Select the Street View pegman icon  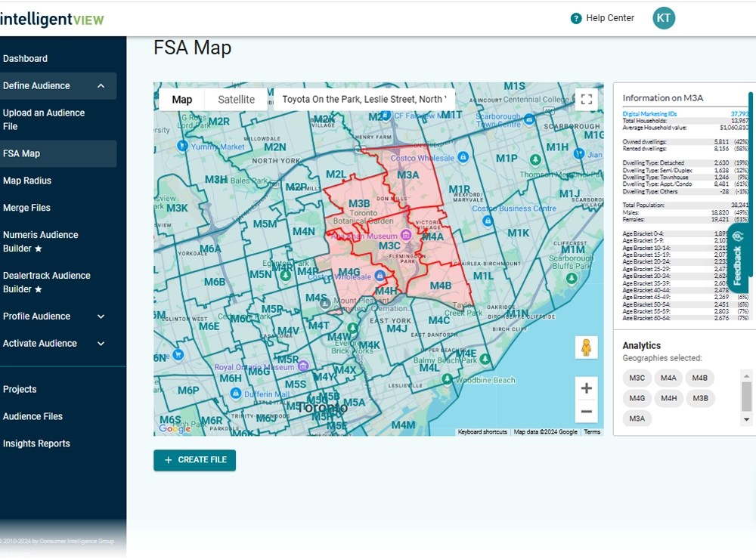[x=587, y=347]
